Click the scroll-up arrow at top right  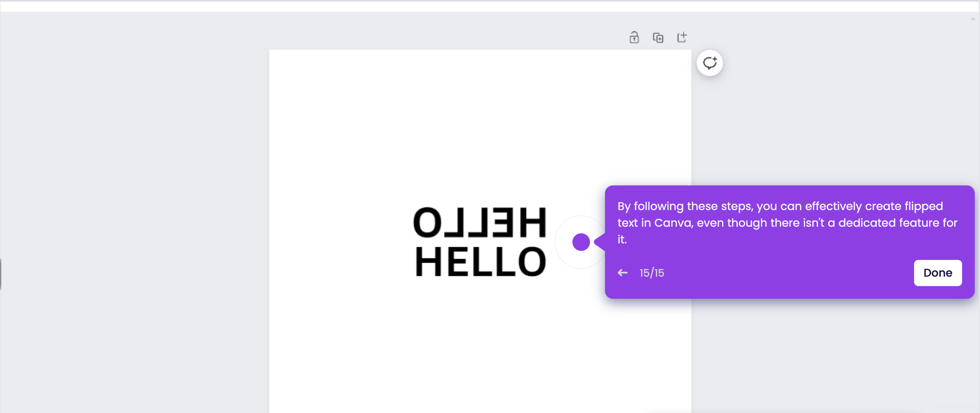(x=973, y=18)
